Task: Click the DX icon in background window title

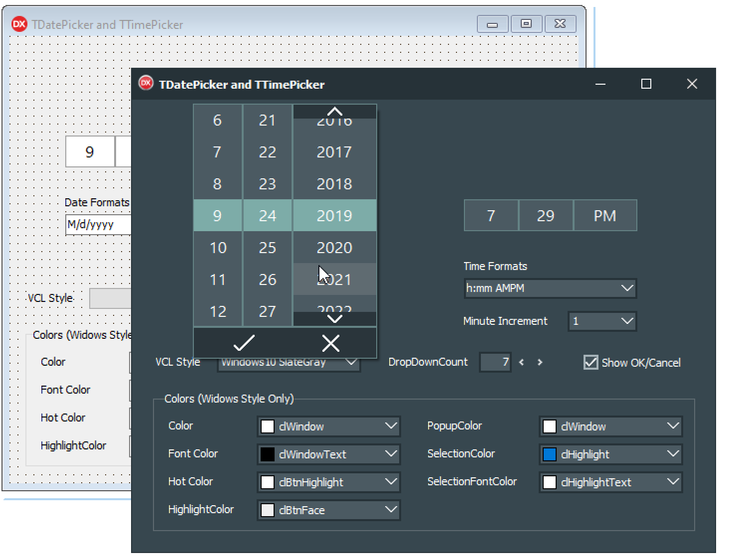Action: pos(19,24)
